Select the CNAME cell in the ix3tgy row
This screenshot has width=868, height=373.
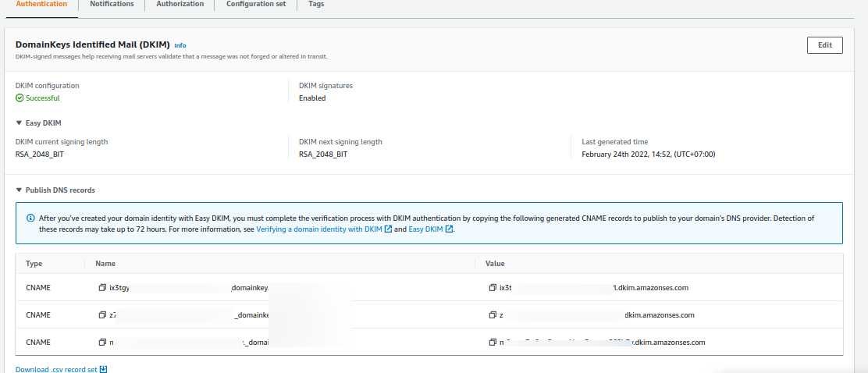38,288
